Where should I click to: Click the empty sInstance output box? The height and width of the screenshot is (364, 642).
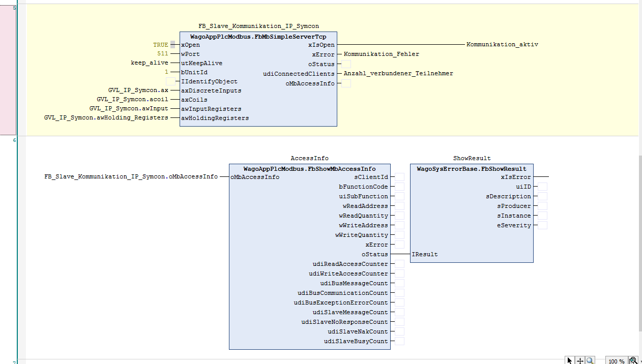click(x=542, y=216)
